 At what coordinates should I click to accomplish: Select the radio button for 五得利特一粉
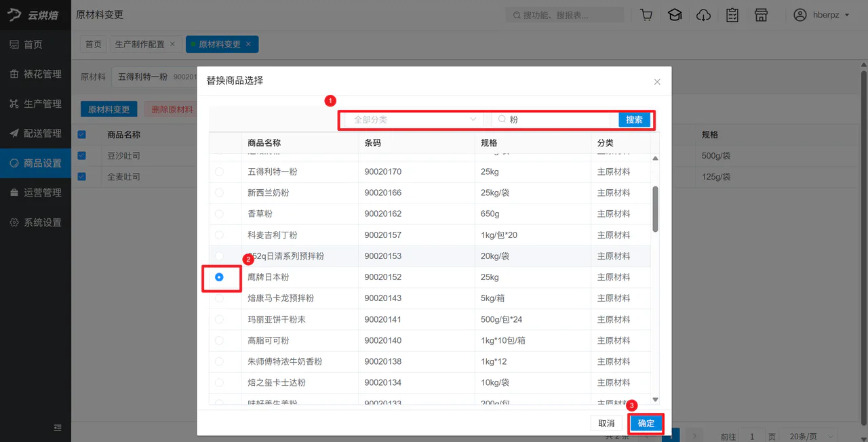click(x=219, y=172)
